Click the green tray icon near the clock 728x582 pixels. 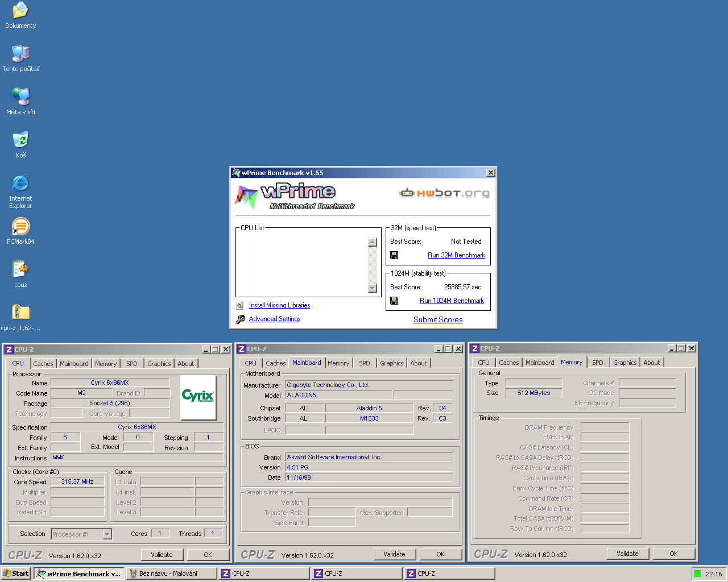click(697, 573)
